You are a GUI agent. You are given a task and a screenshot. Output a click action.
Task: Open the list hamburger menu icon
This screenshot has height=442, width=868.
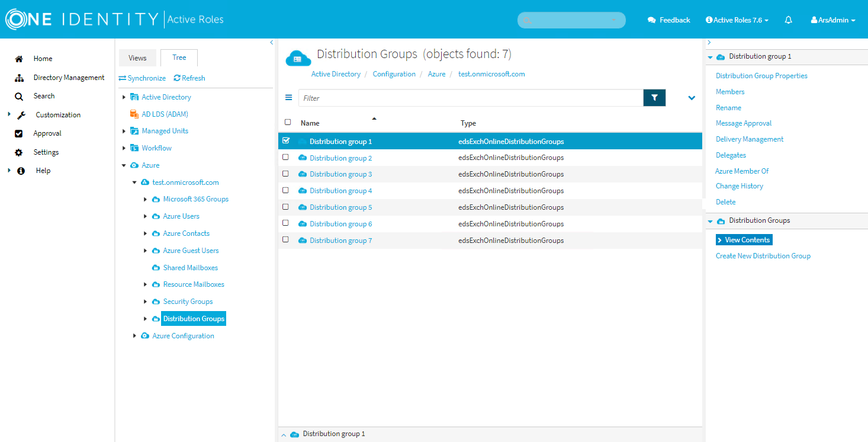tap(289, 98)
